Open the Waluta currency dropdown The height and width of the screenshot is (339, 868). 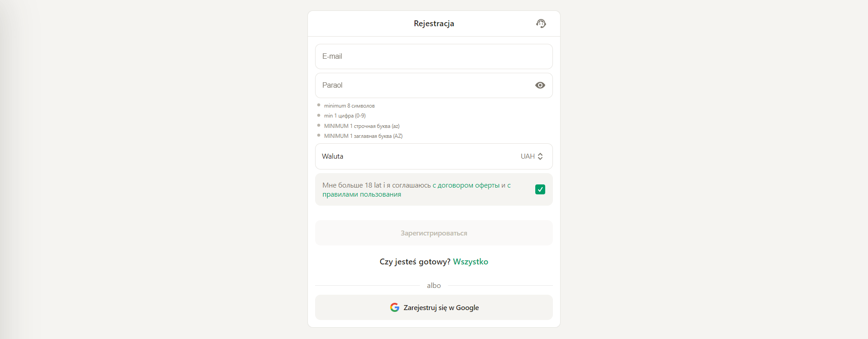(434, 156)
